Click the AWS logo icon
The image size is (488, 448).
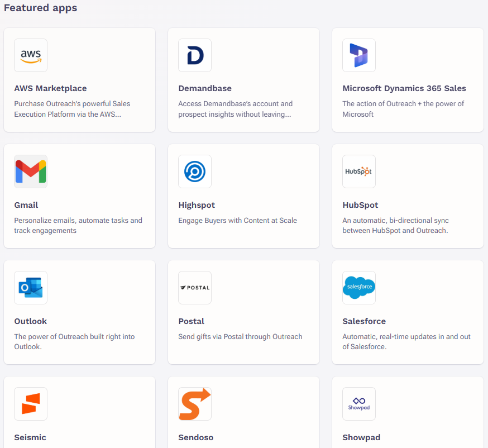(x=31, y=55)
